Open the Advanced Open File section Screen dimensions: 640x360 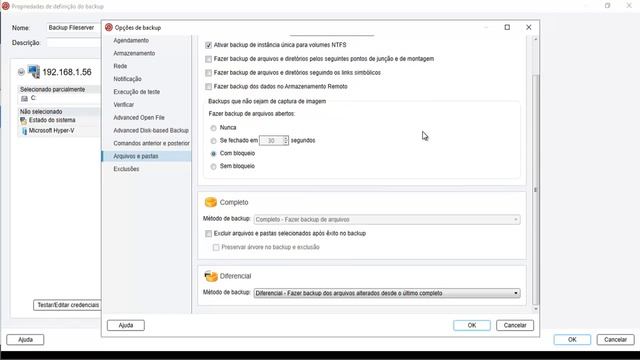point(139,118)
